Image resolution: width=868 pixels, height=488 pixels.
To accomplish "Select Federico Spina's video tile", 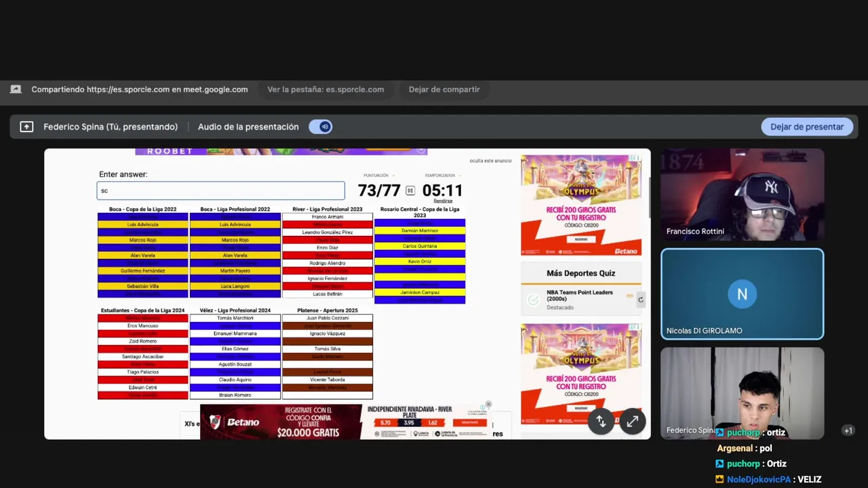I will click(x=743, y=393).
